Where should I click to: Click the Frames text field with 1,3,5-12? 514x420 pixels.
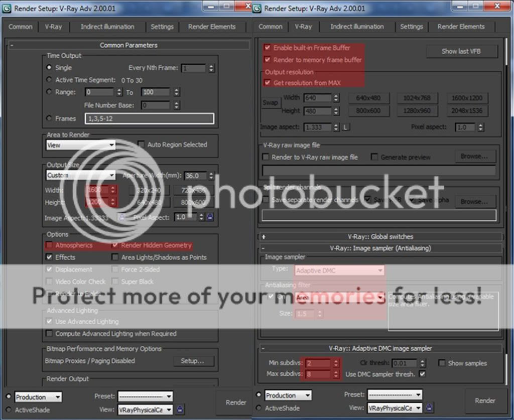[x=150, y=118]
